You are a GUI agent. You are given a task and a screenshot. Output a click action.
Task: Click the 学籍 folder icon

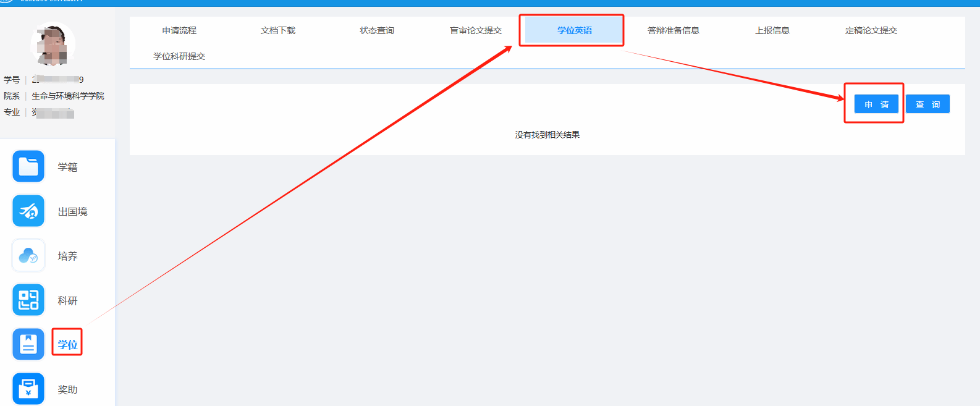(x=28, y=167)
